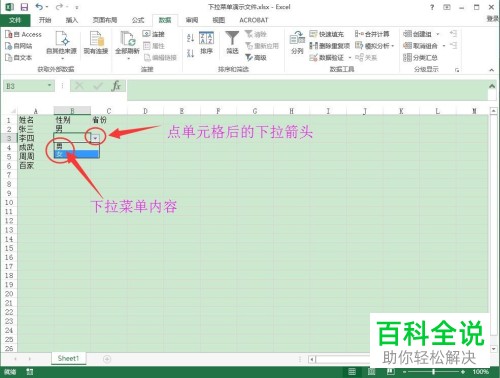Open the 取消组合 ungroup dropdown arrow
The height and width of the screenshot is (378, 500).
point(444,46)
